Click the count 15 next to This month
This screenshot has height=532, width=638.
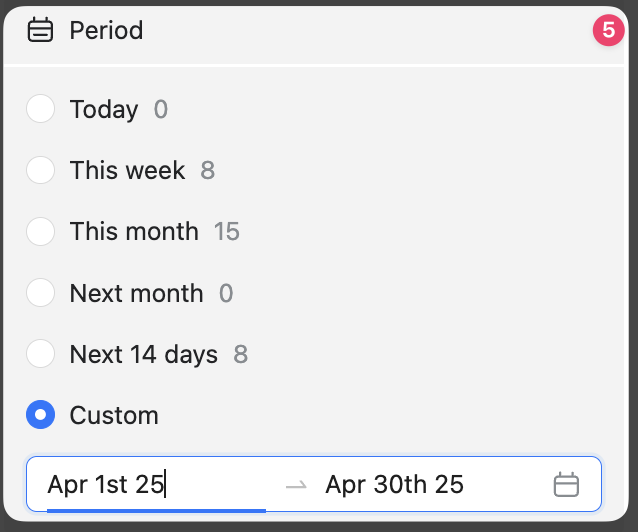[227, 232]
